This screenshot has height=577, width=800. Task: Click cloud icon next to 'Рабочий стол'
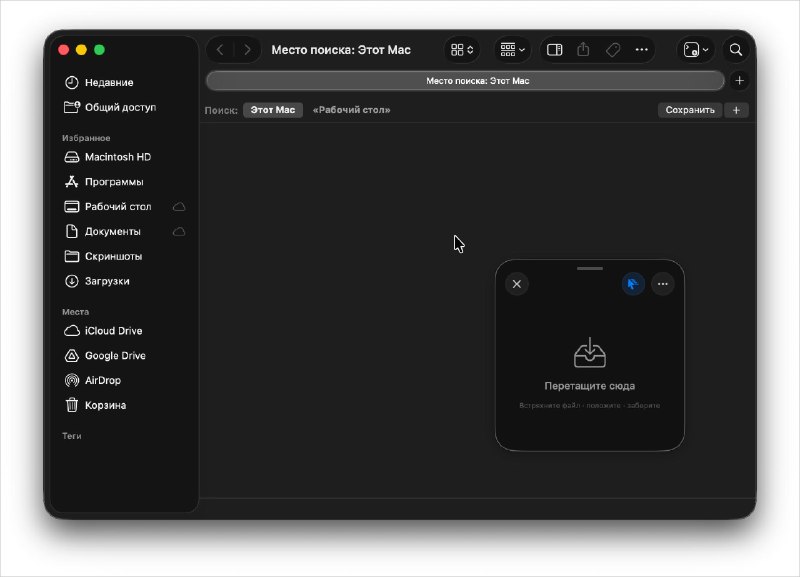179,207
